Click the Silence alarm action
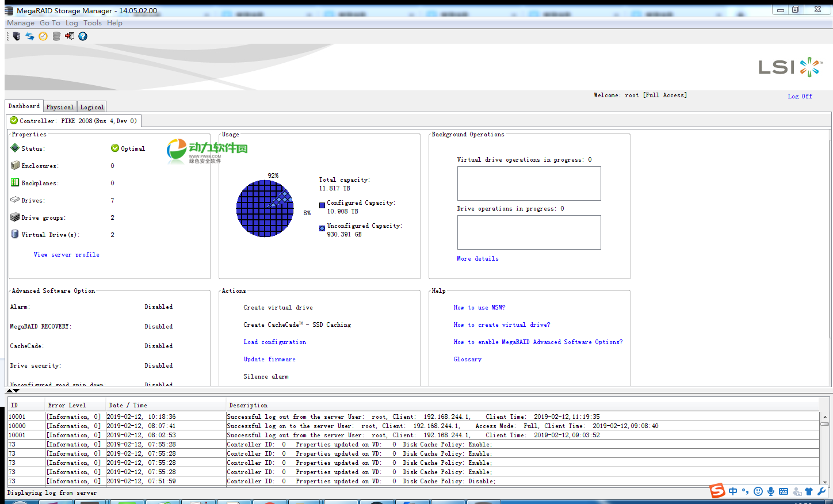The height and width of the screenshot is (504, 833). coord(266,376)
